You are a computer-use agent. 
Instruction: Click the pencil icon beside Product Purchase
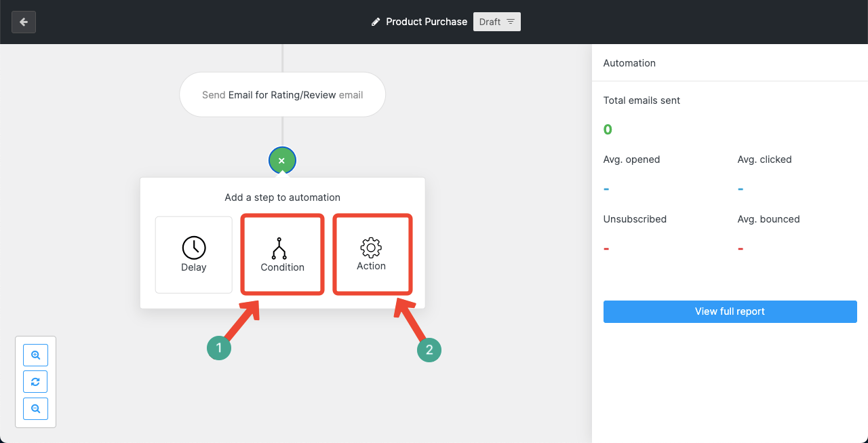(x=376, y=22)
